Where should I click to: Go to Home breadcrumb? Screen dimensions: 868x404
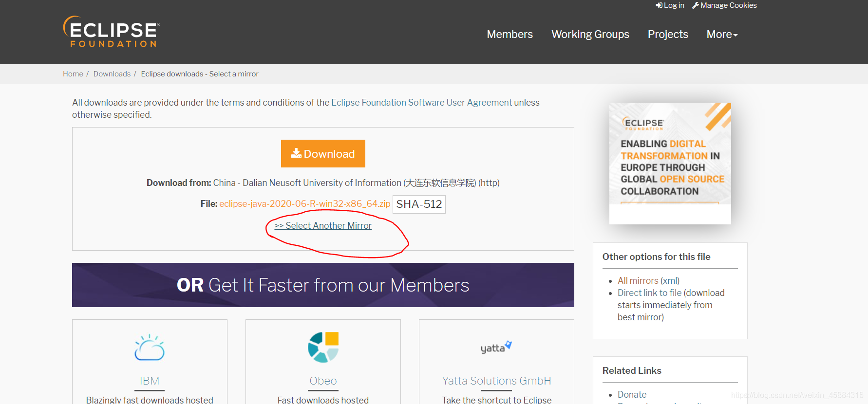pos(73,74)
